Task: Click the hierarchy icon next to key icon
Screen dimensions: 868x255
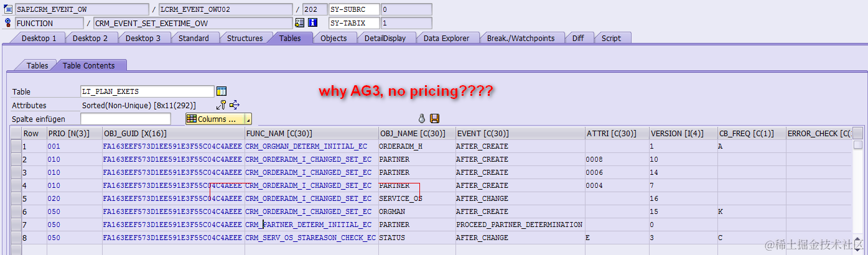Action: pyautogui.click(x=235, y=105)
